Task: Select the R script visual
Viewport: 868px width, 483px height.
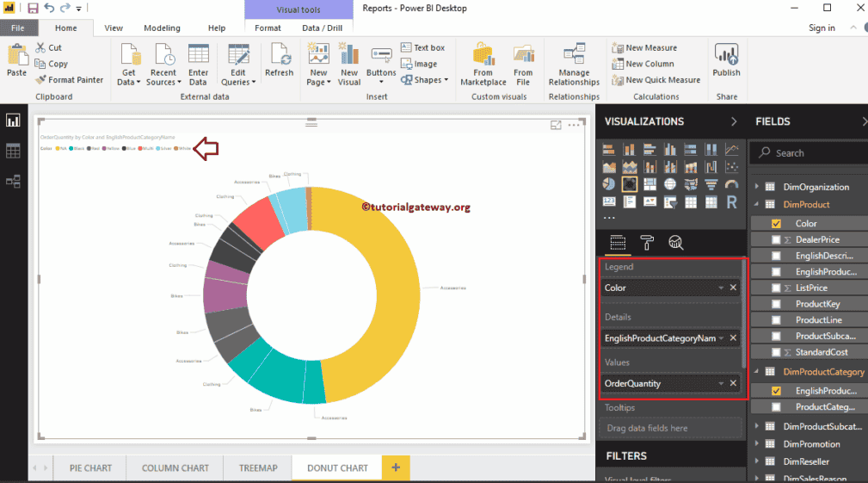Action: pyautogui.click(x=732, y=201)
